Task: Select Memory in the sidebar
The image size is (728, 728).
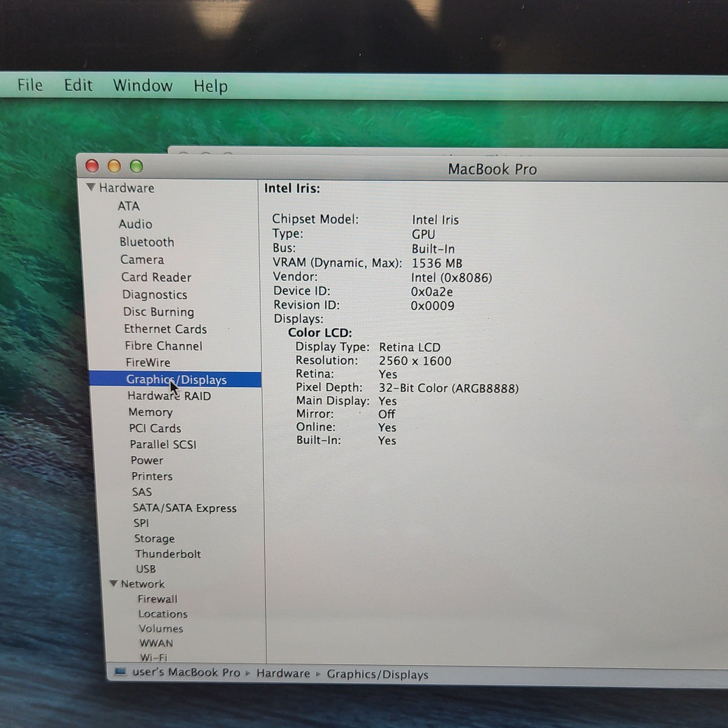Action: [150, 412]
